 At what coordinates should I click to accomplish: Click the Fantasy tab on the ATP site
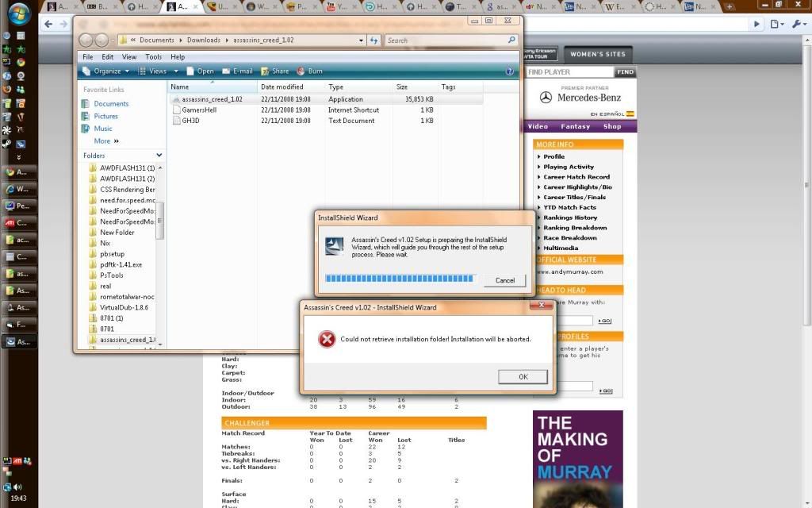click(x=576, y=126)
